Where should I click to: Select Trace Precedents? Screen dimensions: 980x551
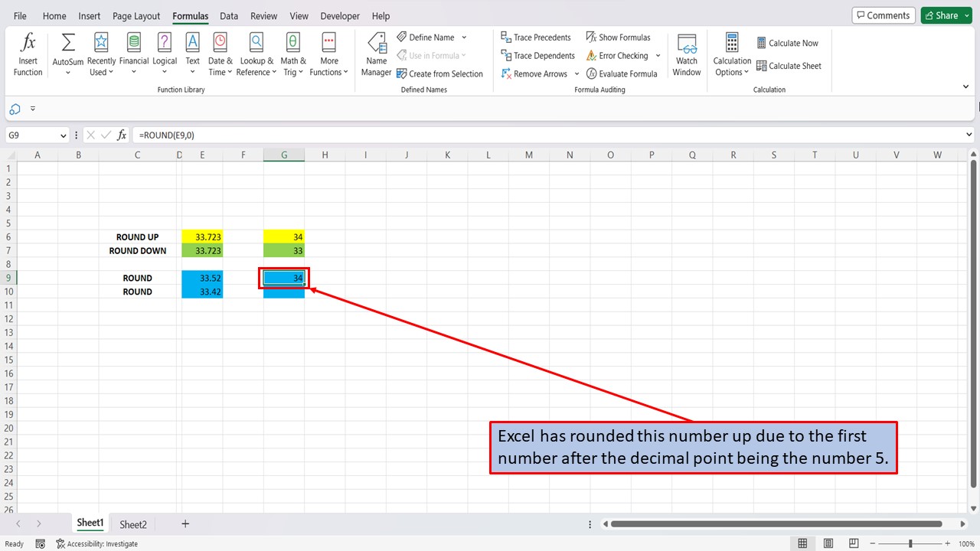(x=536, y=37)
